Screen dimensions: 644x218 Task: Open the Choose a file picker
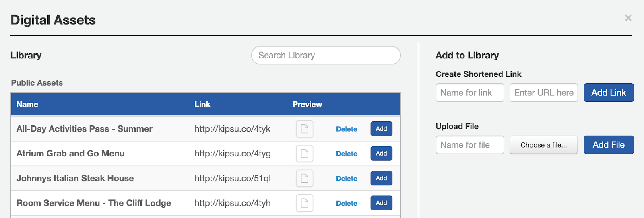[543, 145]
